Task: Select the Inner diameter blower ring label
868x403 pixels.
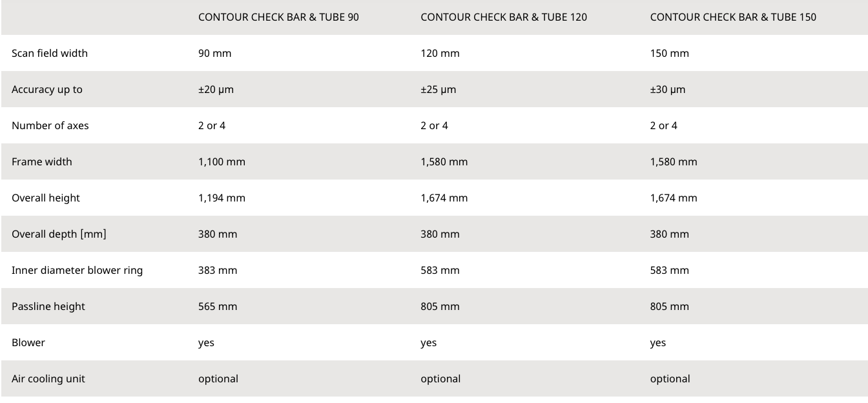Action: 77,271
